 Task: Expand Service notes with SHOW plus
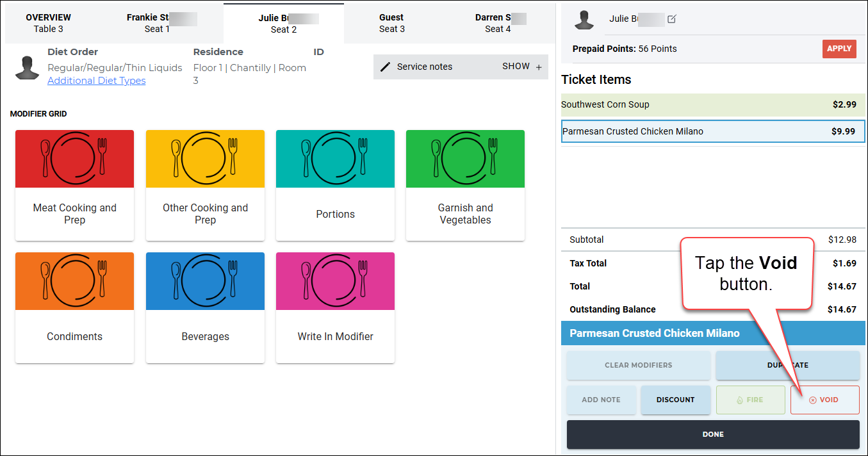pyautogui.click(x=522, y=67)
